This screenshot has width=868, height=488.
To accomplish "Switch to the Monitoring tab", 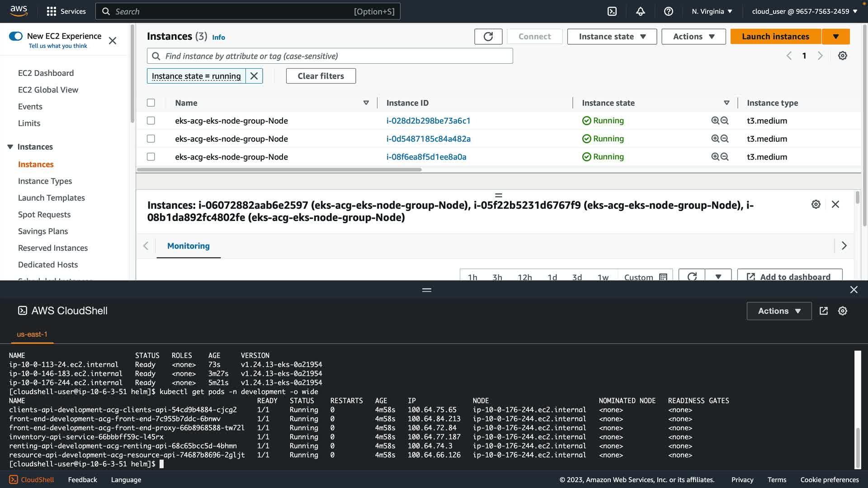I will click(189, 246).
